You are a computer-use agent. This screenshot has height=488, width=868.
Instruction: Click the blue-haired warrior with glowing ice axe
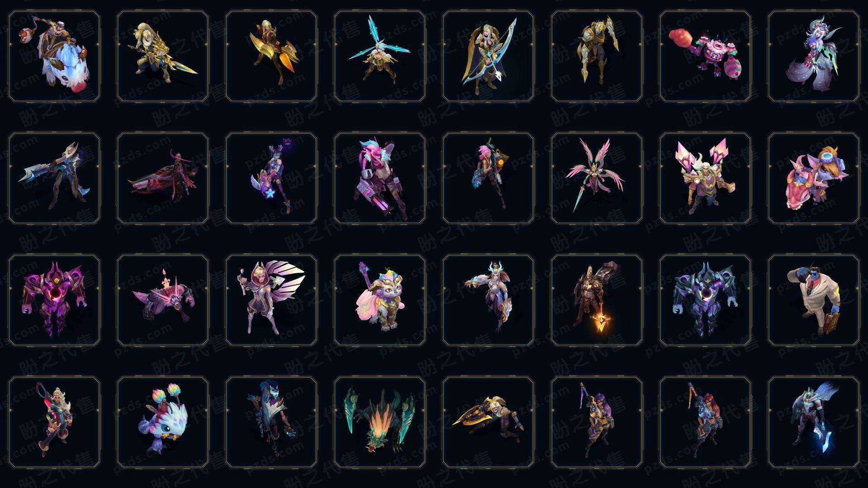click(814, 422)
